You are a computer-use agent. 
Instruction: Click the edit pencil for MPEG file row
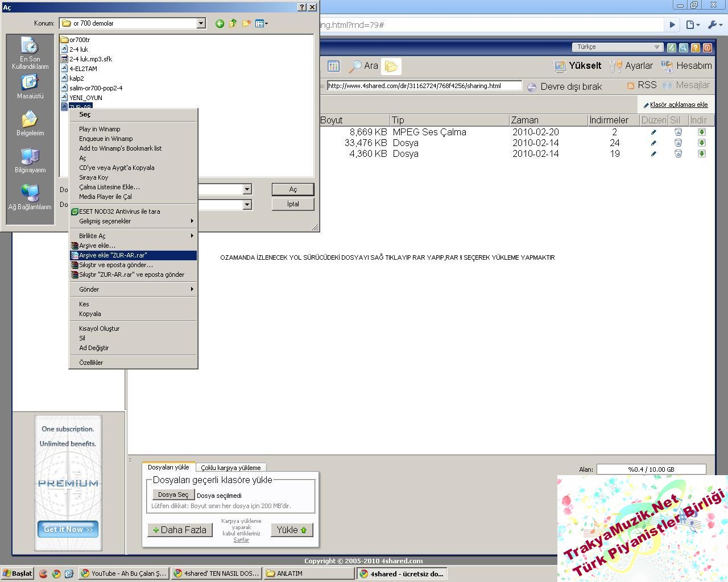click(653, 132)
